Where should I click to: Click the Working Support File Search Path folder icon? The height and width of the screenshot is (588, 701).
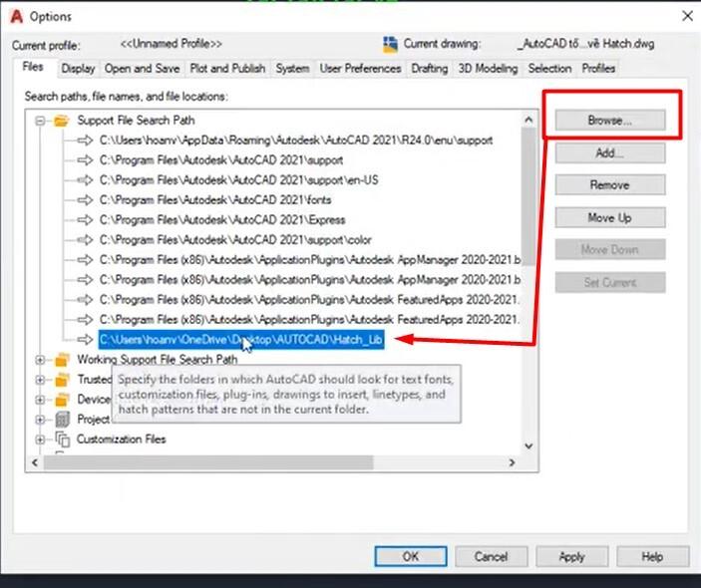coord(62,360)
